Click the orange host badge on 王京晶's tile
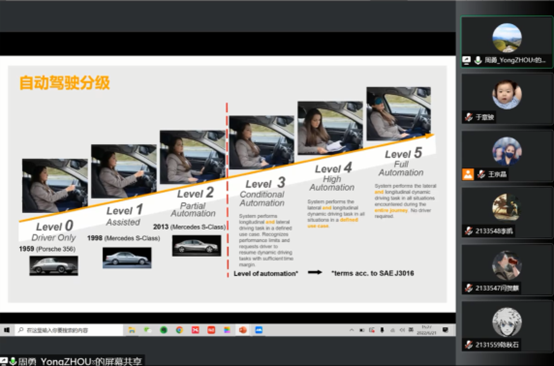 468,174
